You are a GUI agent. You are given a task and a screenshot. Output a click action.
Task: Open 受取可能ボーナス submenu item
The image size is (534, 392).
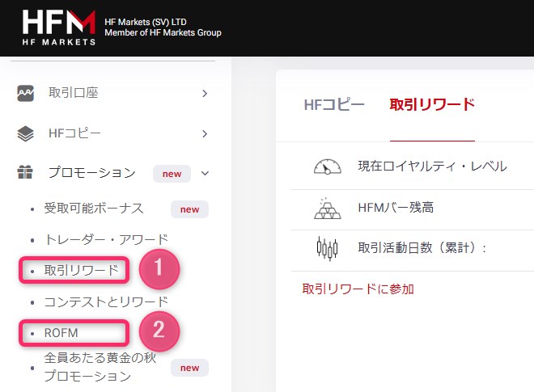[94, 209]
